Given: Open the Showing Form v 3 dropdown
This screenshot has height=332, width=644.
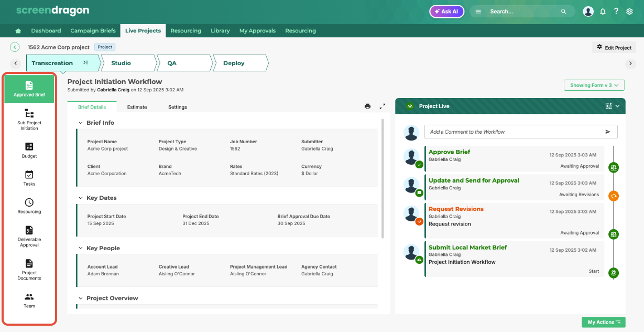Looking at the screenshot, I should click(594, 85).
